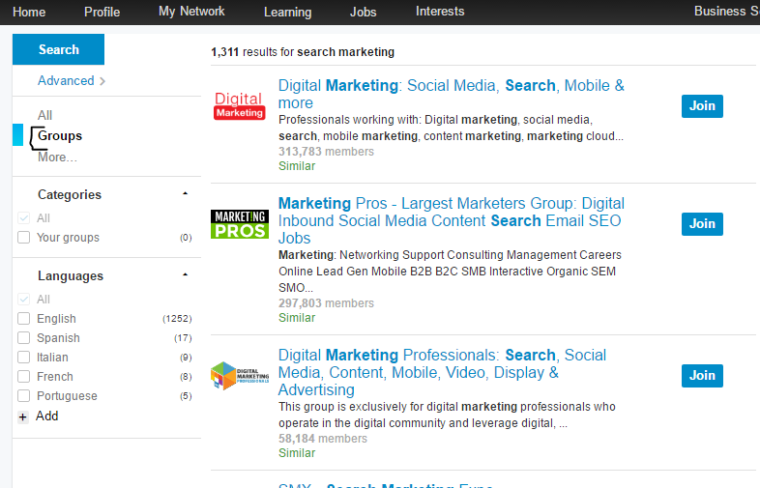Check the English language filter

click(x=24, y=318)
